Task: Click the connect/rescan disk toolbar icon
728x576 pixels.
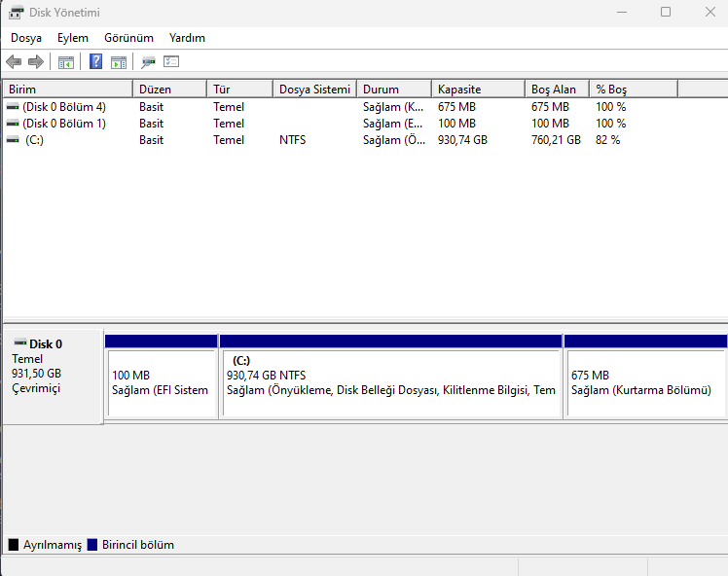Action: (x=148, y=61)
